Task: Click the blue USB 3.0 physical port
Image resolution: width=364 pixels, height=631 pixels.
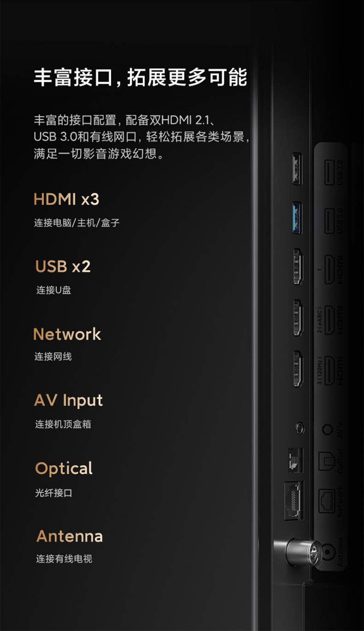Action: pyautogui.click(x=298, y=217)
